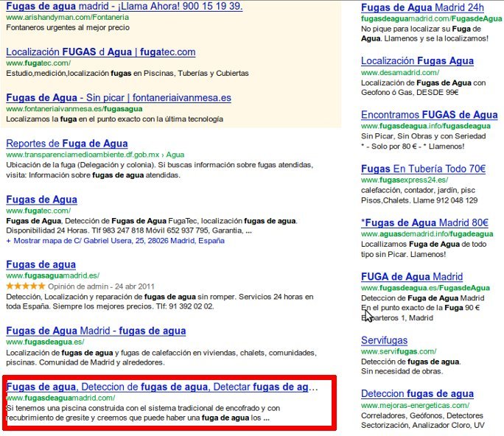Viewport: 504px width, 436px height.
Task: Click 'Fontaneros urgentes al mejor precio' text
Action: click(x=68, y=28)
